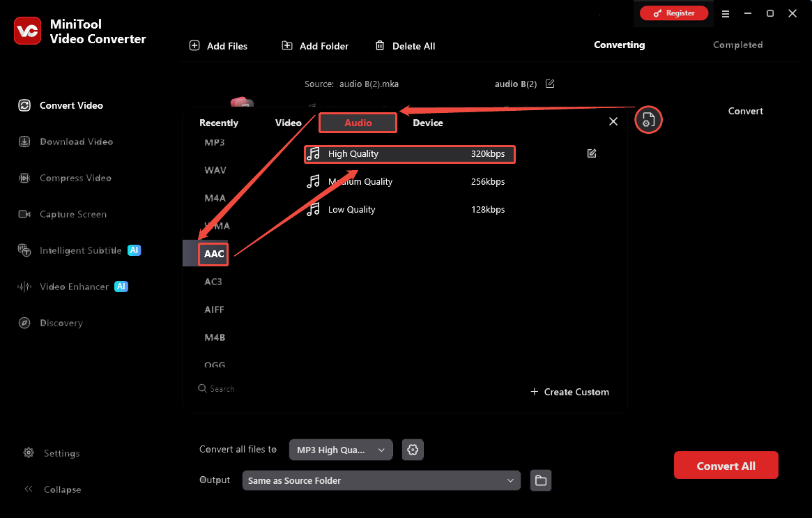This screenshot has width=812, height=518.
Task: Click the Add Folder icon
Action: [x=287, y=45]
